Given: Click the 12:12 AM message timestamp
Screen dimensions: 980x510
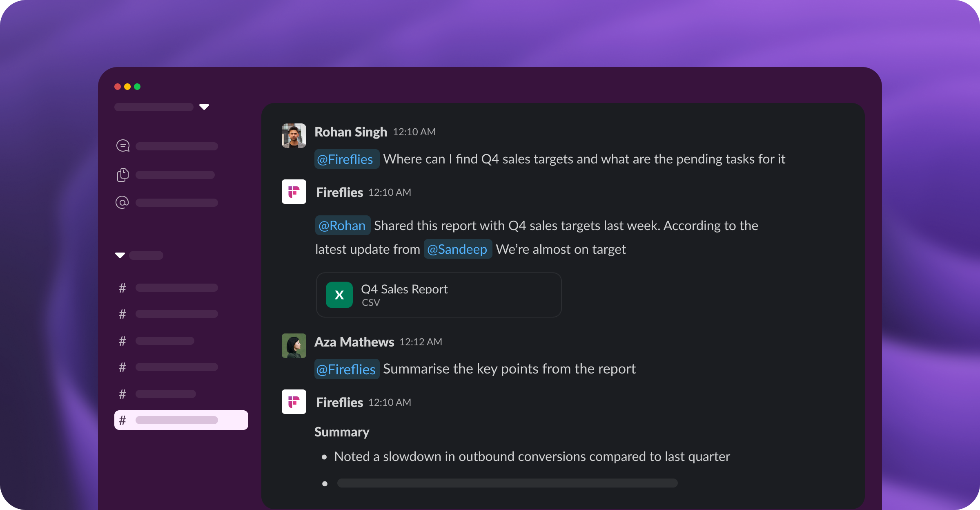Looking at the screenshot, I should pyautogui.click(x=421, y=342).
